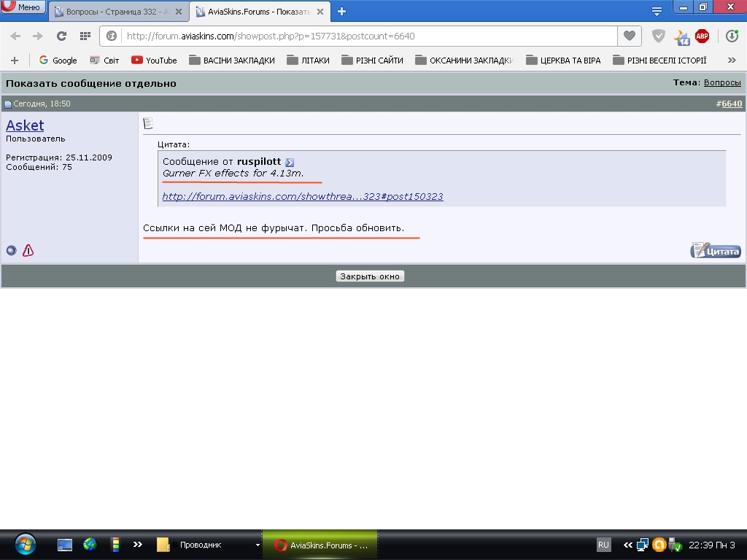Open the YouTube bookmark
The height and width of the screenshot is (560, 747).
pos(154,61)
